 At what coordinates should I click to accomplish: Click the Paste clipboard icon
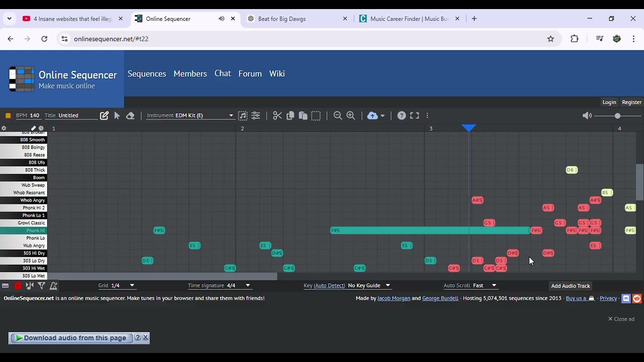click(303, 116)
